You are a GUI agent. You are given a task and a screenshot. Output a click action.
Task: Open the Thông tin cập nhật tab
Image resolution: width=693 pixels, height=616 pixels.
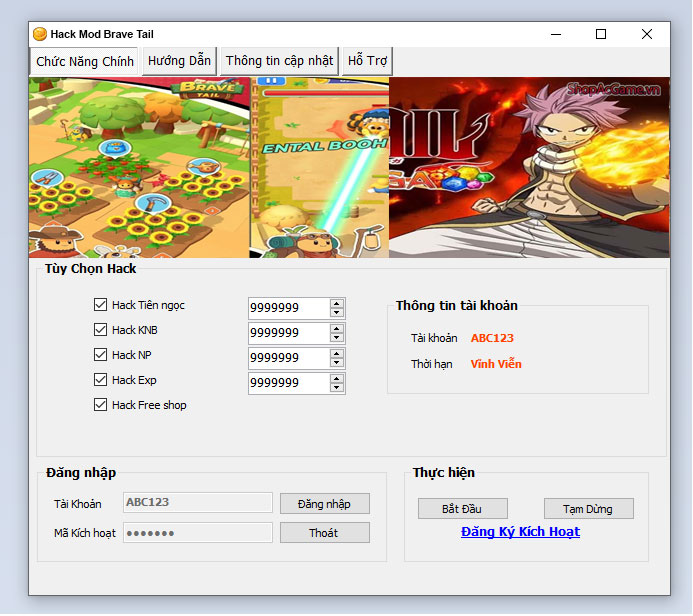click(x=279, y=61)
